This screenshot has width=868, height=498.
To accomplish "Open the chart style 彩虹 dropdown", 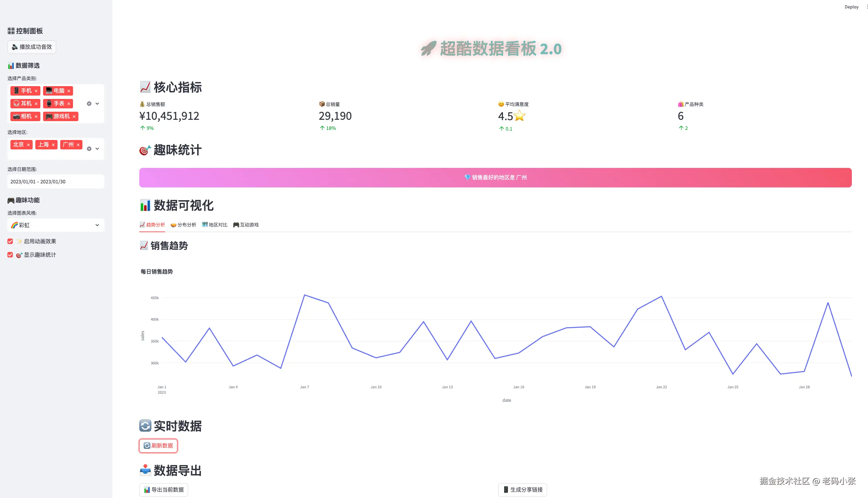I will pos(56,225).
